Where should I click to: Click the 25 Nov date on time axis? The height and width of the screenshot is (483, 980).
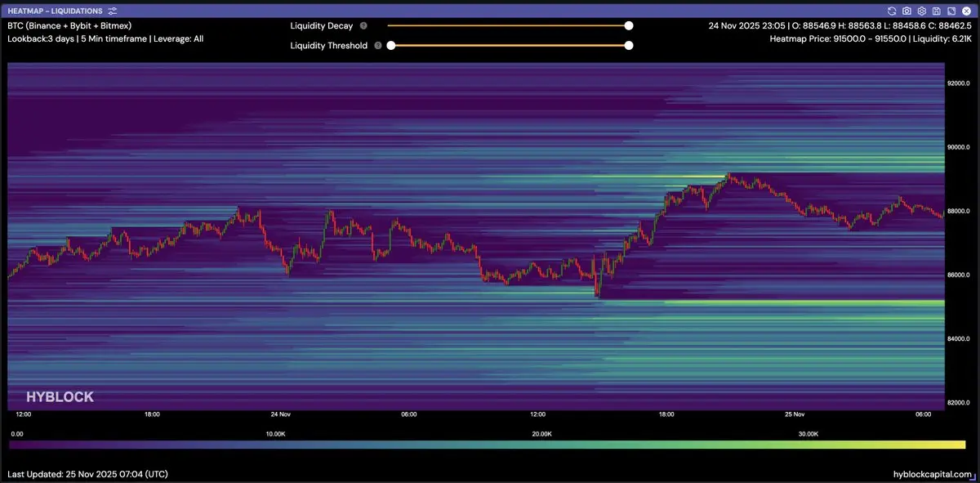click(795, 414)
